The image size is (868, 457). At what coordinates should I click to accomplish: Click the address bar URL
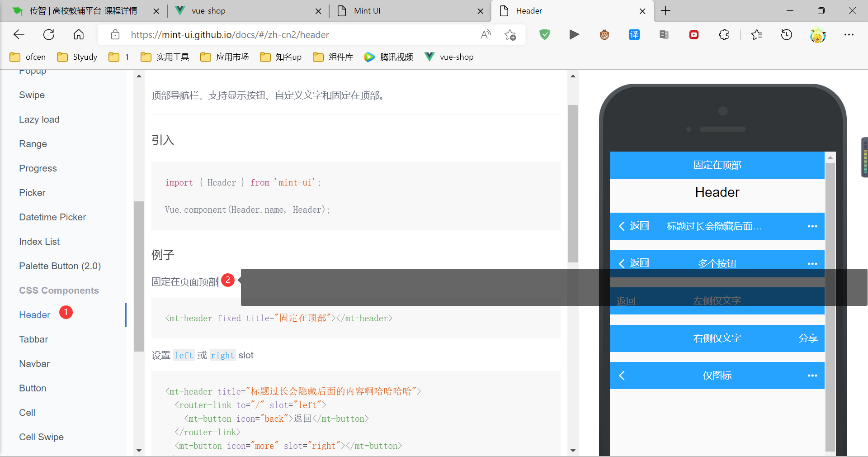point(230,35)
